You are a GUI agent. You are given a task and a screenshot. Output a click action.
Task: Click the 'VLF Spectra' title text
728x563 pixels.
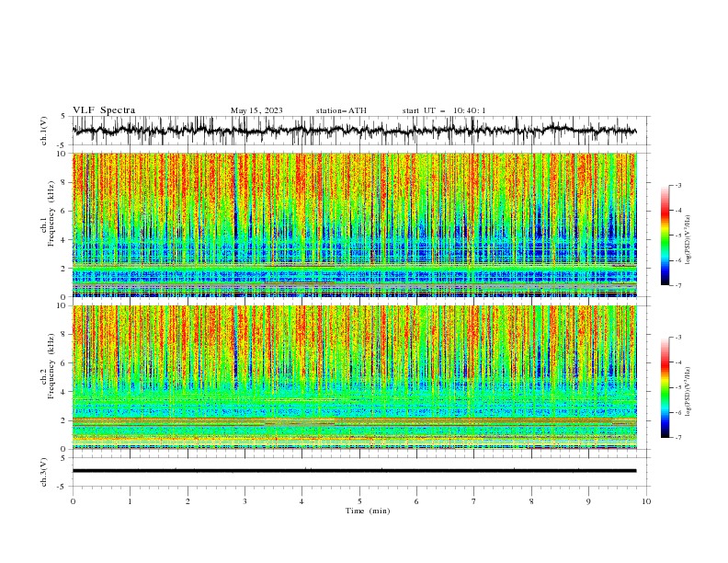104,110
